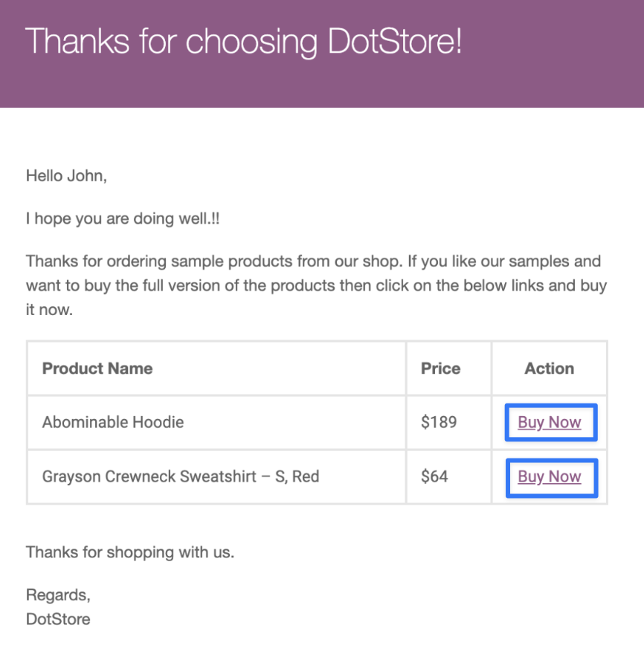The width and height of the screenshot is (644, 648).
Task: Click the 'it now.' paragraph ending line
Action: 49,310
